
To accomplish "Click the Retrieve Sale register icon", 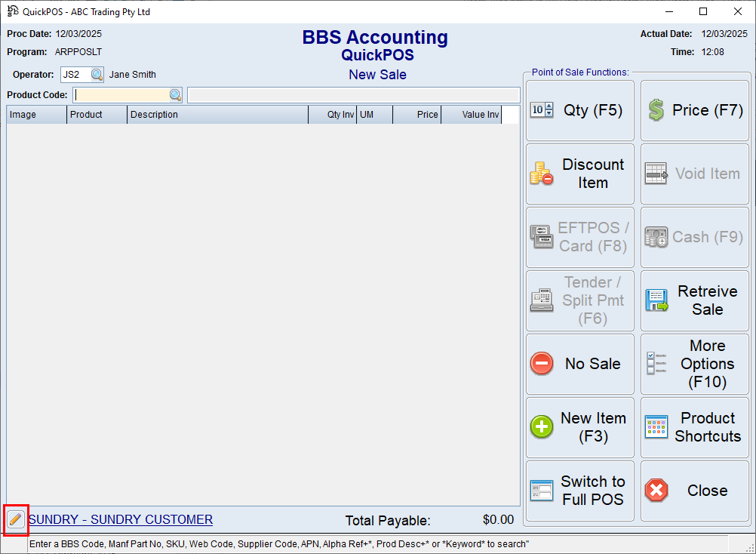I will point(656,300).
